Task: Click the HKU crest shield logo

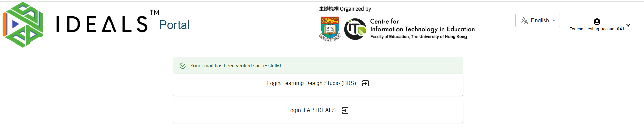Action: (x=330, y=29)
